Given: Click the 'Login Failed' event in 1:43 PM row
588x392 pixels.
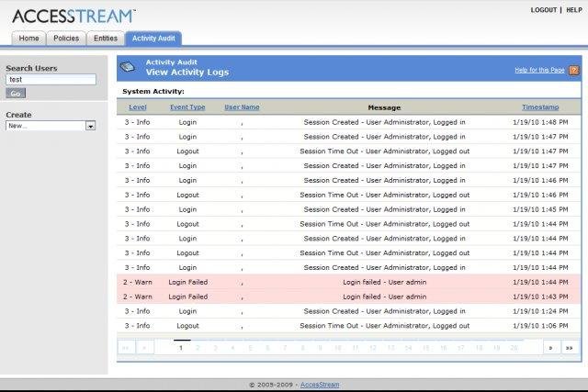Looking at the screenshot, I should coord(187,297).
